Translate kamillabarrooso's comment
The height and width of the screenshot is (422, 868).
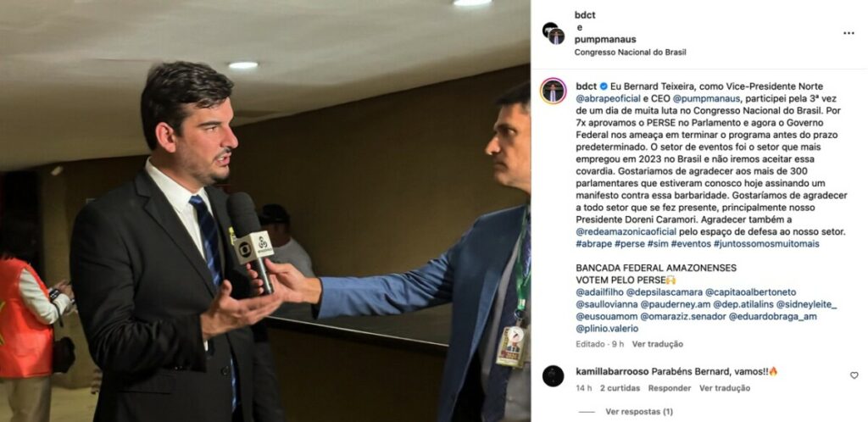(725, 388)
